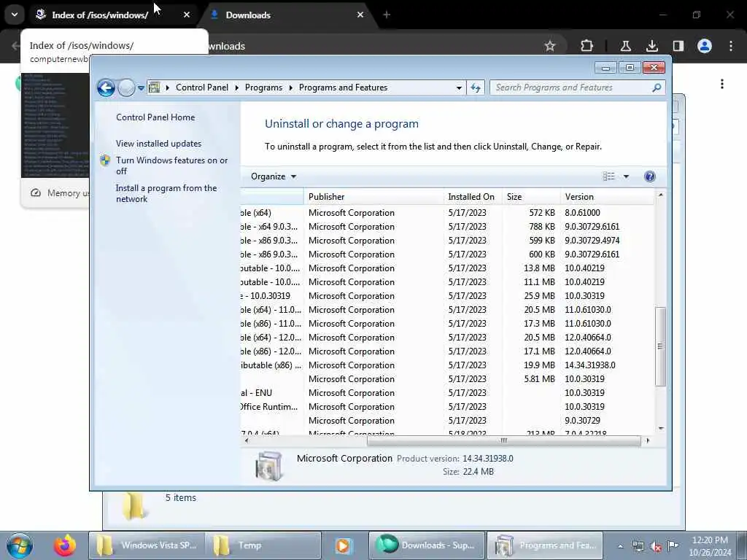
Task: Open the Downloads page more actions menu
Action: tap(722, 85)
